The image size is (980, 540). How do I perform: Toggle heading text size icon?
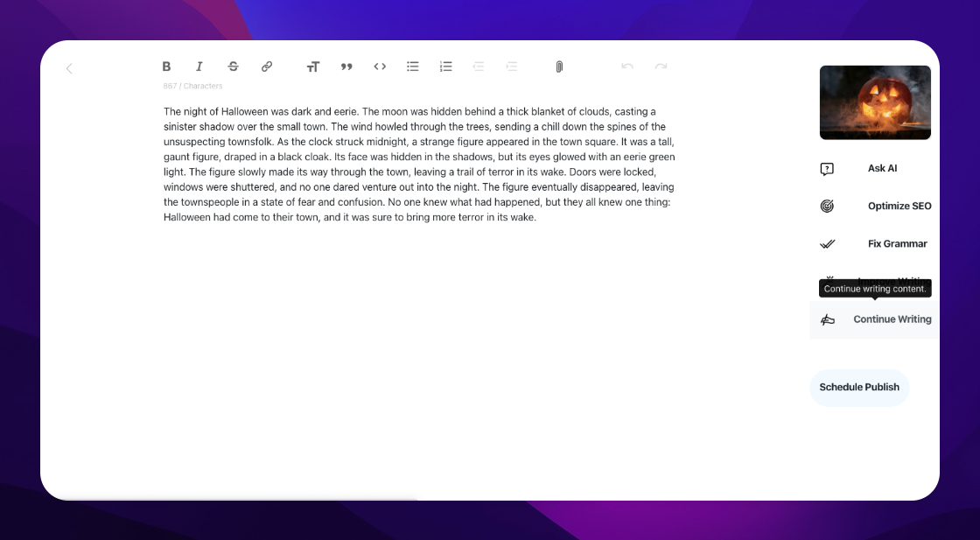[313, 67]
